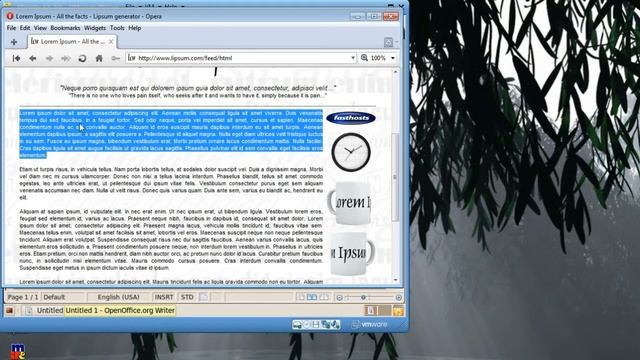The image size is (640, 360).
Task: Click Writer zoom out minus button
Action: (339, 298)
